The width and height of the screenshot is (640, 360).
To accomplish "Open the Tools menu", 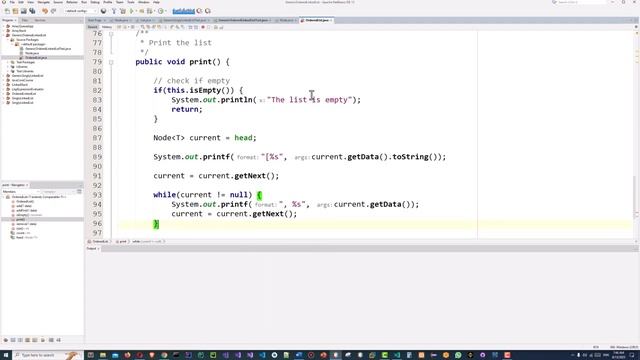I will click(x=131, y=2).
